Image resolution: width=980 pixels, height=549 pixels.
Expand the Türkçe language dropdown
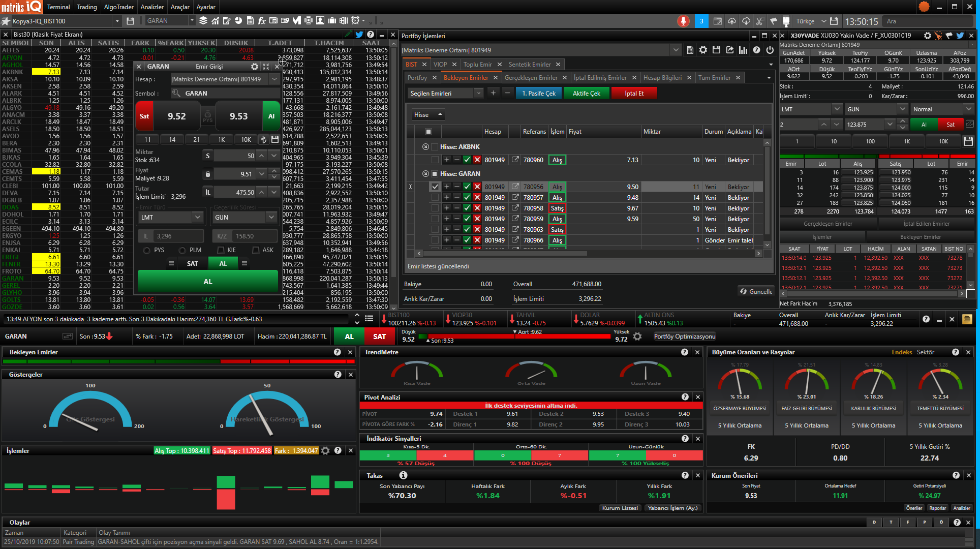[823, 21]
